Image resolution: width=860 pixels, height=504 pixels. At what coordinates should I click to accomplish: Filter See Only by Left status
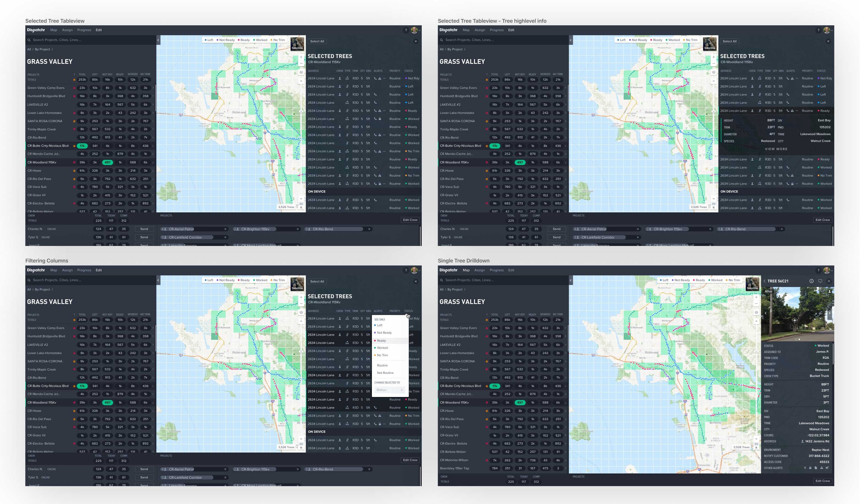(x=379, y=325)
